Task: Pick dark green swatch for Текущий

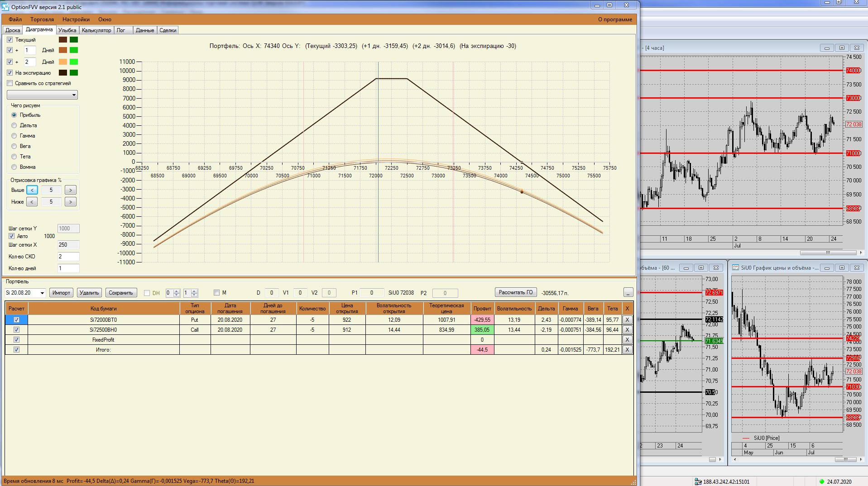Action: [74, 40]
